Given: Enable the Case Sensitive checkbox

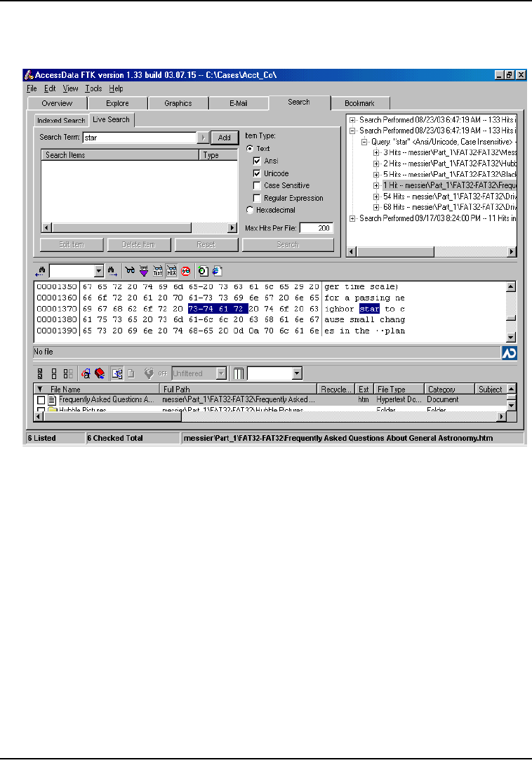Looking at the screenshot, I should pyautogui.click(x=257, y=185).
